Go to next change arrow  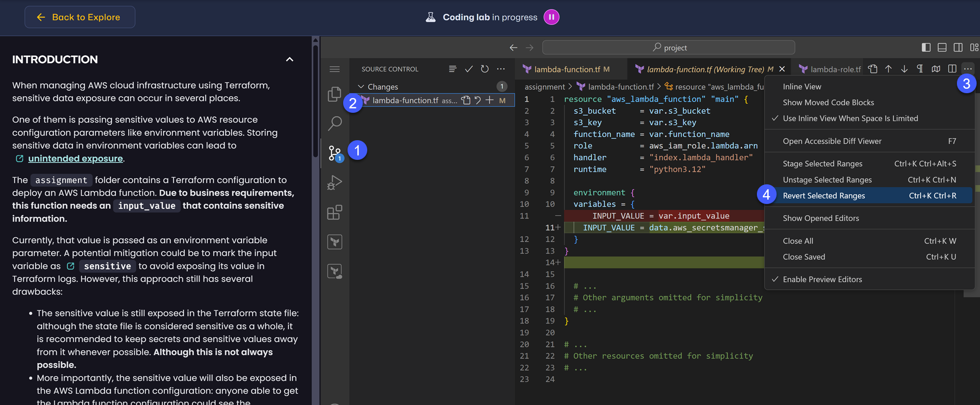pyautogui.click(x=904, y=69)
